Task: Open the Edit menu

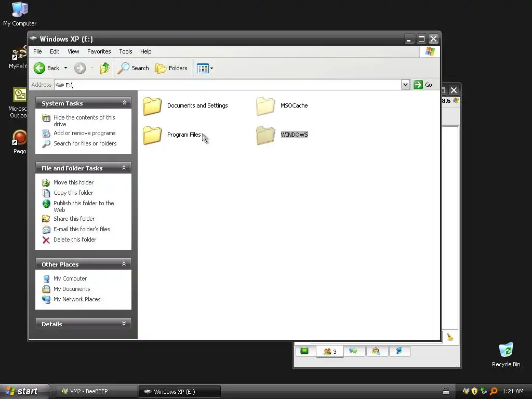Action: point(54,51)
